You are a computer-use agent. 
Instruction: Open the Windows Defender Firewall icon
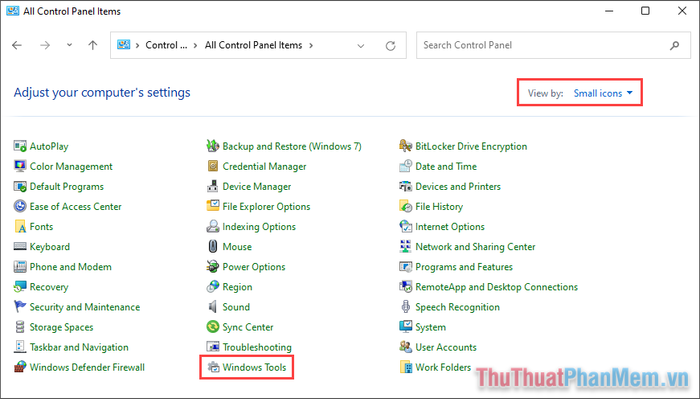(x=20, y=367)
